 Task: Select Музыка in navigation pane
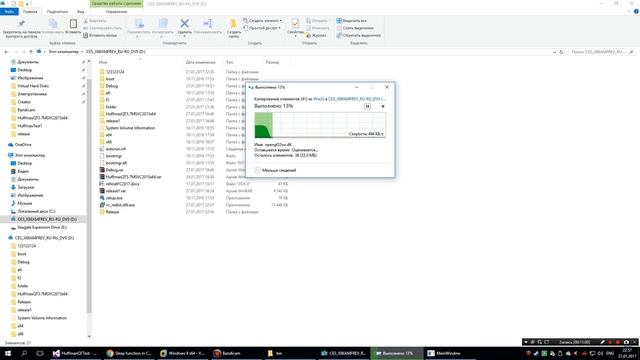coord(24,203)
